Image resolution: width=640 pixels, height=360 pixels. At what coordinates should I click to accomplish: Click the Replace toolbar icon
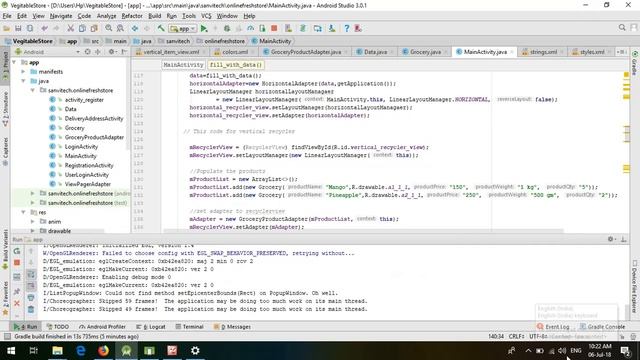[120, 29]
